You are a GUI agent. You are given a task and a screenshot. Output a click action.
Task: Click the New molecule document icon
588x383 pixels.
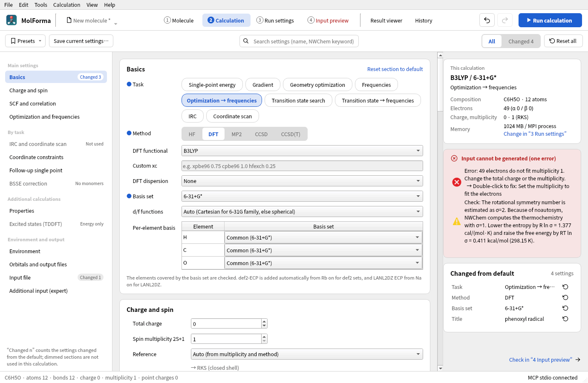[69, 20]
